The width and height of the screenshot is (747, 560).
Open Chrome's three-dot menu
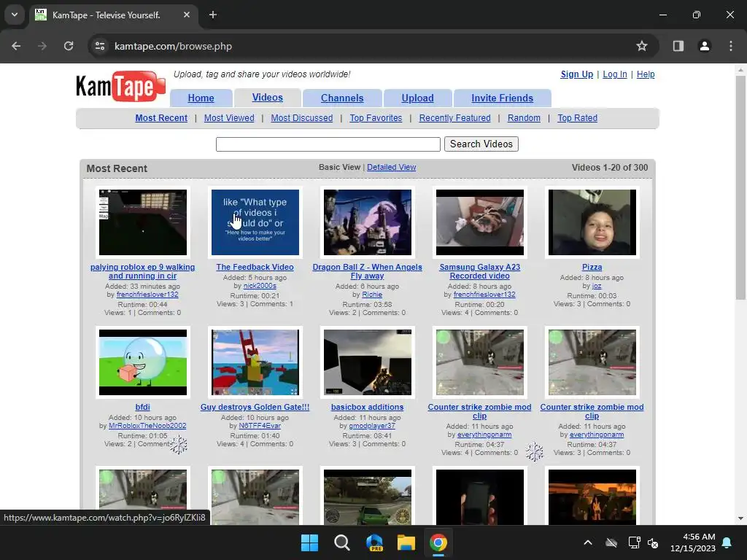(731, 46)
